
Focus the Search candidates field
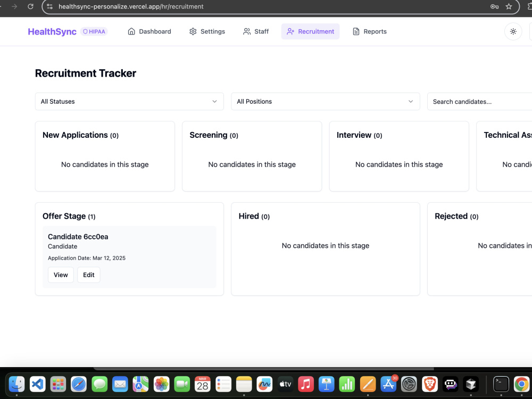(x=479, y=102)
